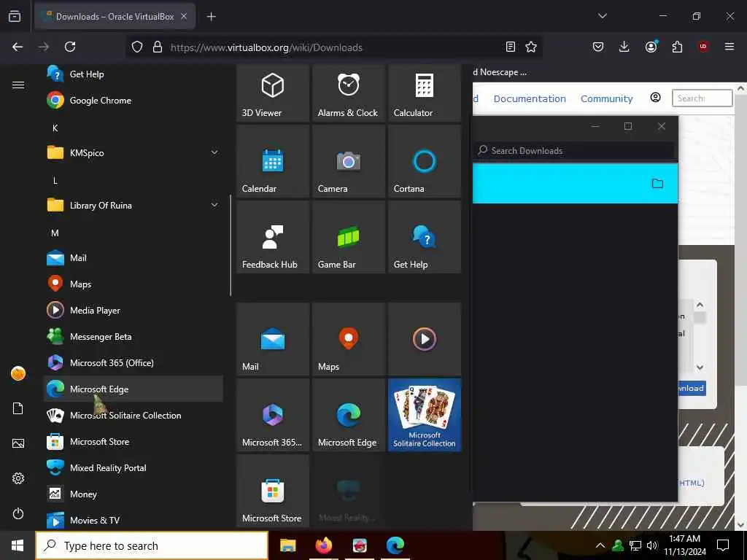
Task: Open the Firefox application menu
Action: point(729,47)
